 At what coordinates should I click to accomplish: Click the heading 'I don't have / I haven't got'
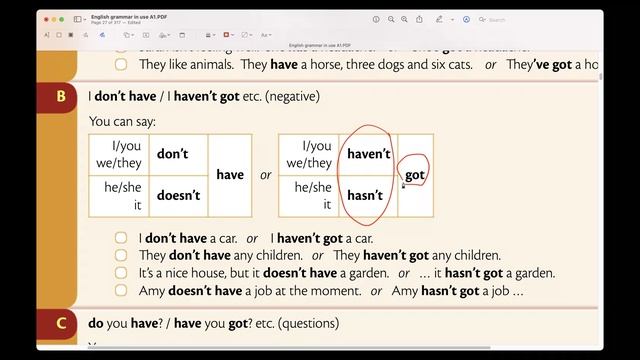pos(204,96)
